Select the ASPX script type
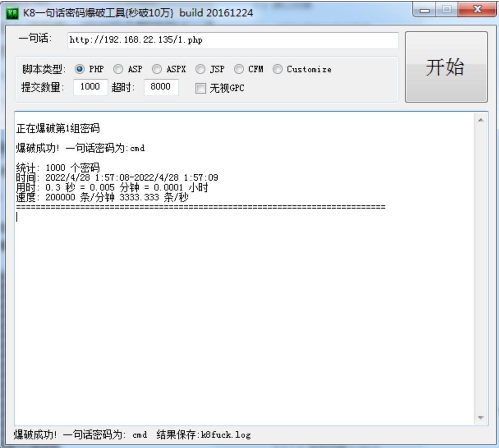Screen dimensions: 499x448 click(x=157, y=69)
